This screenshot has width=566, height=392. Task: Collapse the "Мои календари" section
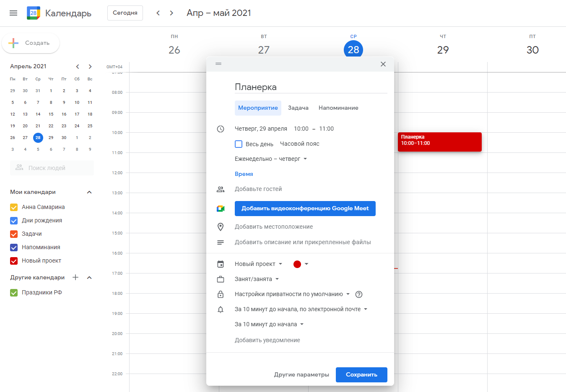[x=89, y=192]
